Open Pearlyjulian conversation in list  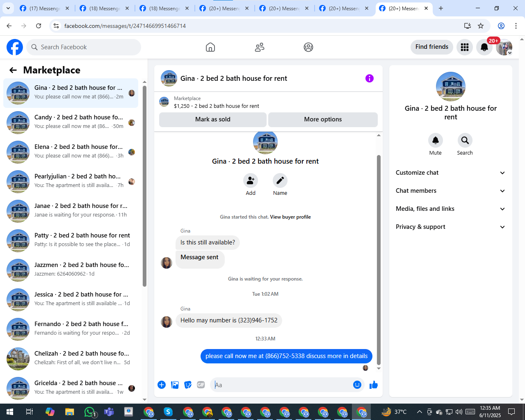coord(71,182)
